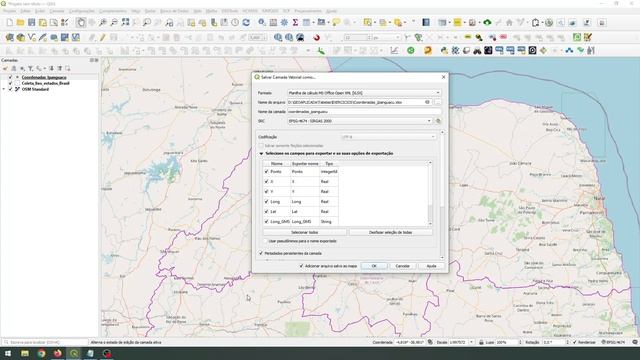Click the Windows Start button
The width and height of the screenshot is (640, 360).
(8, 353)
